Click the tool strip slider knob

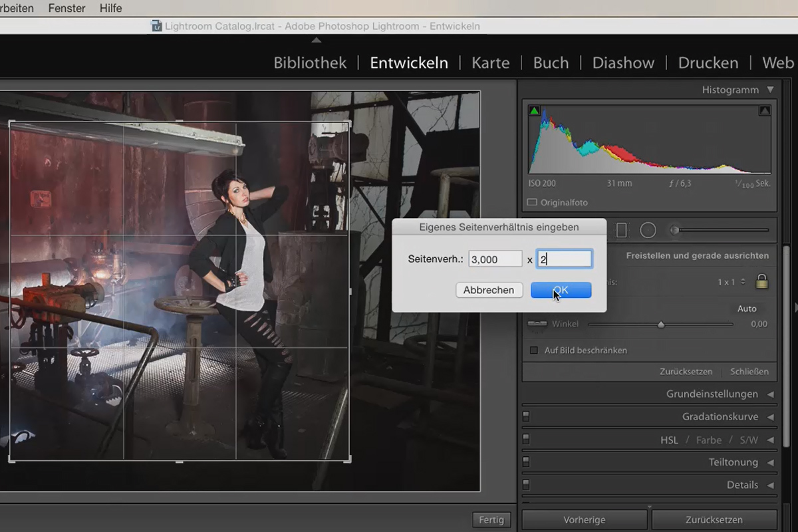point(674,230)
